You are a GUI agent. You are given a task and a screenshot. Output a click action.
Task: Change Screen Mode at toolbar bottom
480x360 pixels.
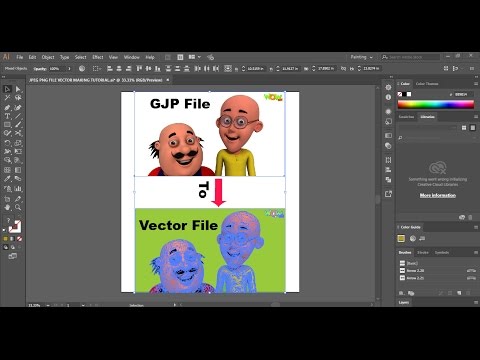(12, 256)
